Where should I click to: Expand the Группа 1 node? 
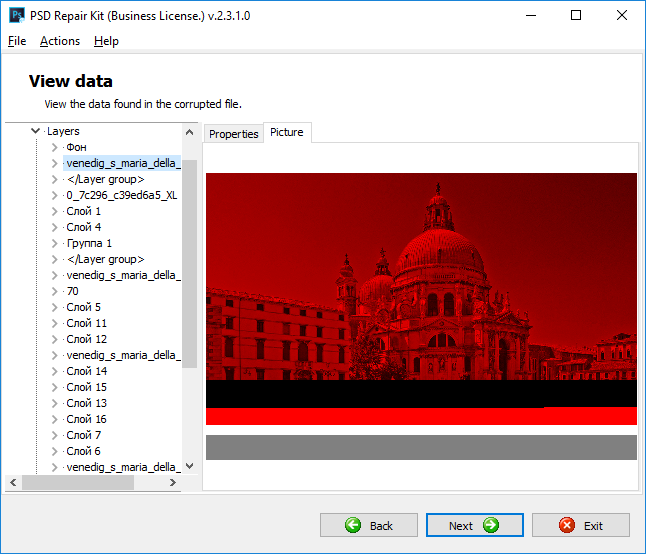point(54,243)
